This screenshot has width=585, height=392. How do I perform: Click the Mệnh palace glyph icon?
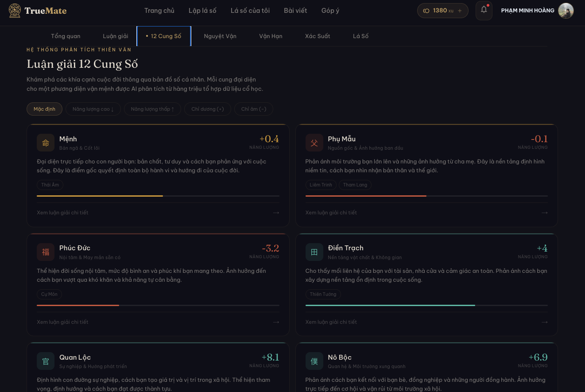coord(46,143)
